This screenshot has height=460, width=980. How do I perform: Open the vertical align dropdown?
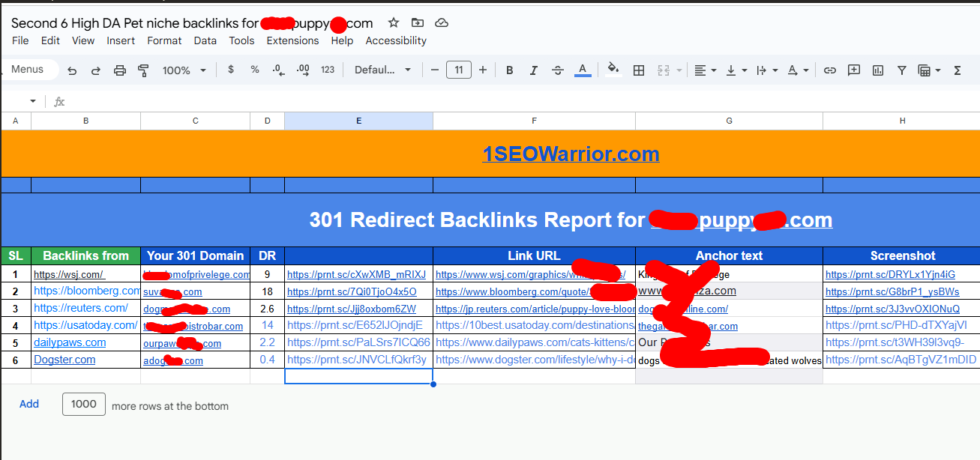point(736,70)
